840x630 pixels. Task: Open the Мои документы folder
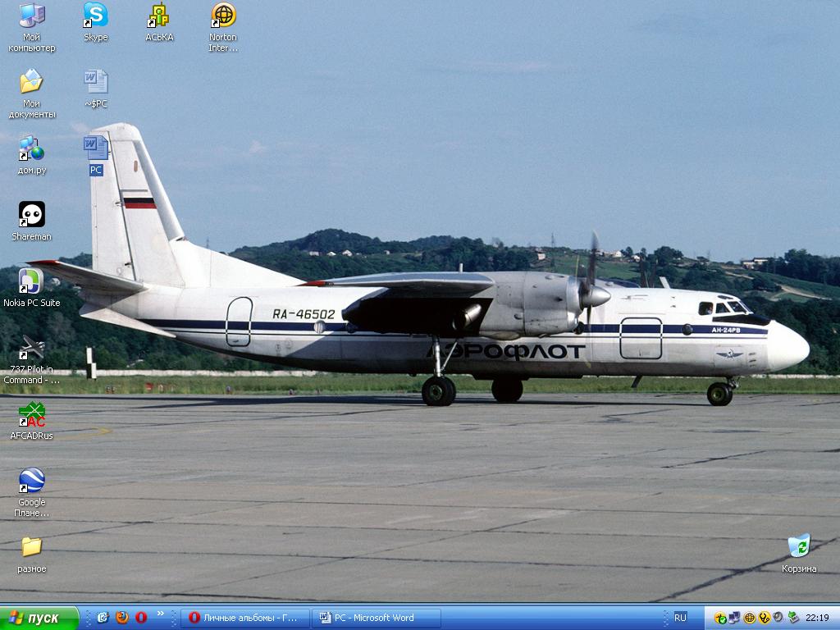pyautogui.click(x=32, y=94)
